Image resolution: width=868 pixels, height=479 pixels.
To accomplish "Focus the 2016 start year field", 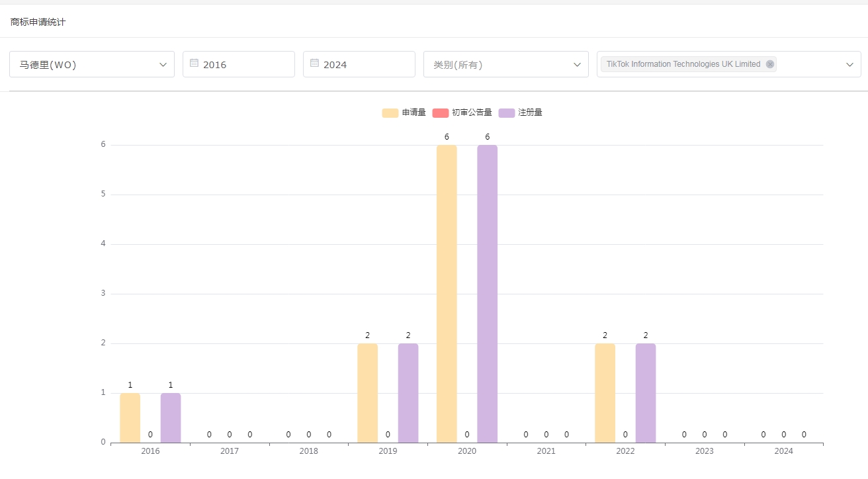I will coord(245,65).
